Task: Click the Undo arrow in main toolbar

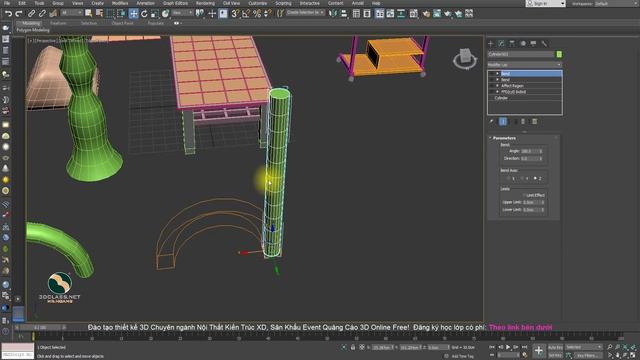Action: (8, 13)
